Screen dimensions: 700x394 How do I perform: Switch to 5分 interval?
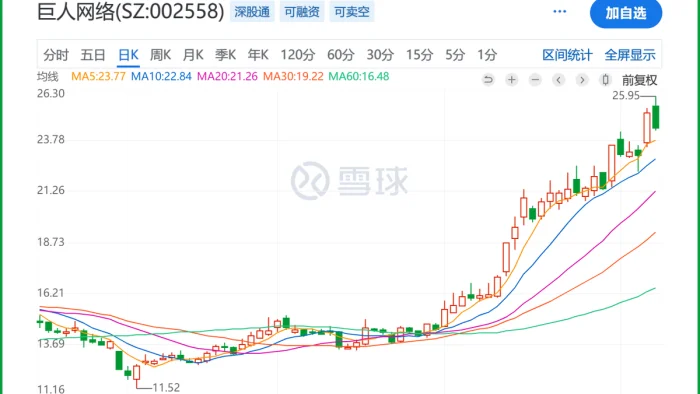[455, 55]
